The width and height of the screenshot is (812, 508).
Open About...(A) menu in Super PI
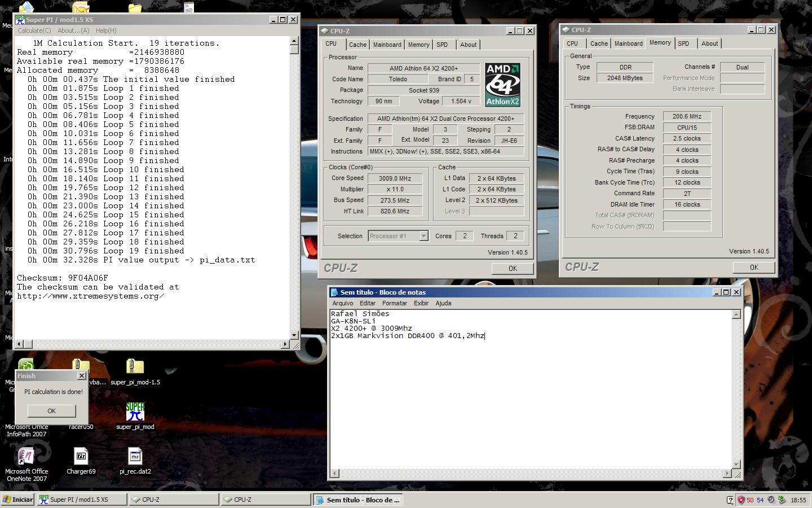[73, 30]
